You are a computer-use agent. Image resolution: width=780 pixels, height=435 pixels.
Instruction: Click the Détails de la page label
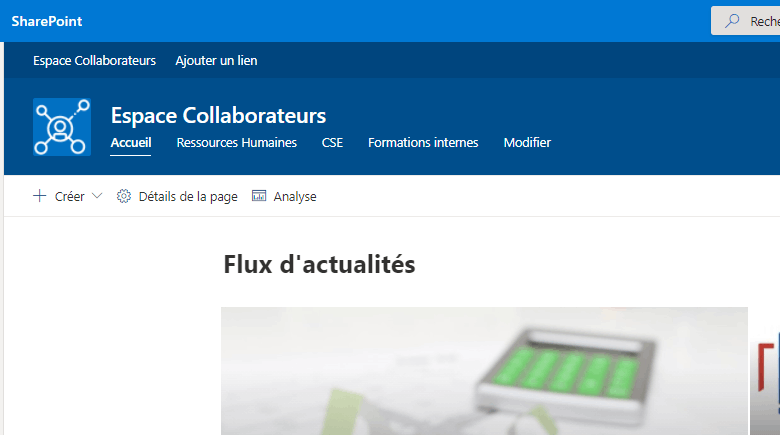tap(188, 197)
